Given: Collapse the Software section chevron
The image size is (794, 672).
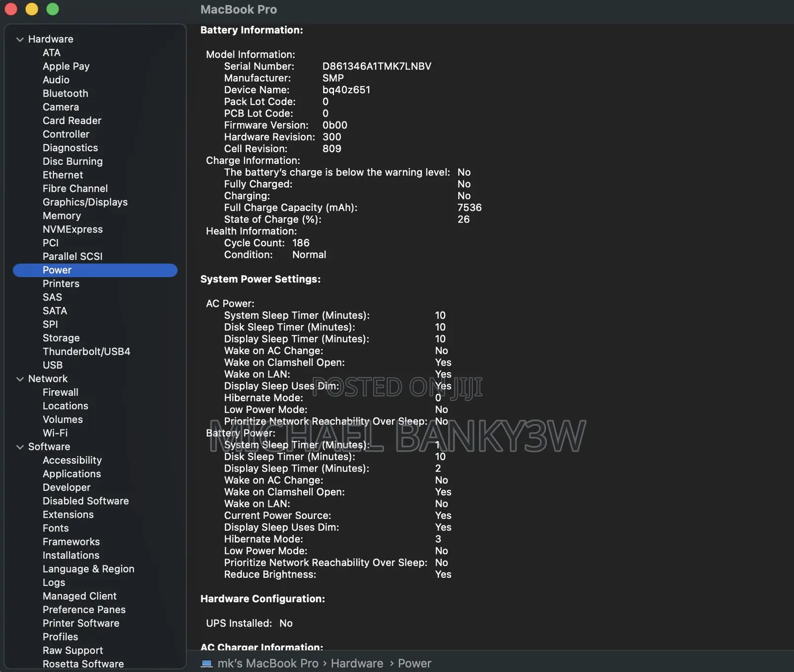Looking at the screenshot, I should pos(20,447).
